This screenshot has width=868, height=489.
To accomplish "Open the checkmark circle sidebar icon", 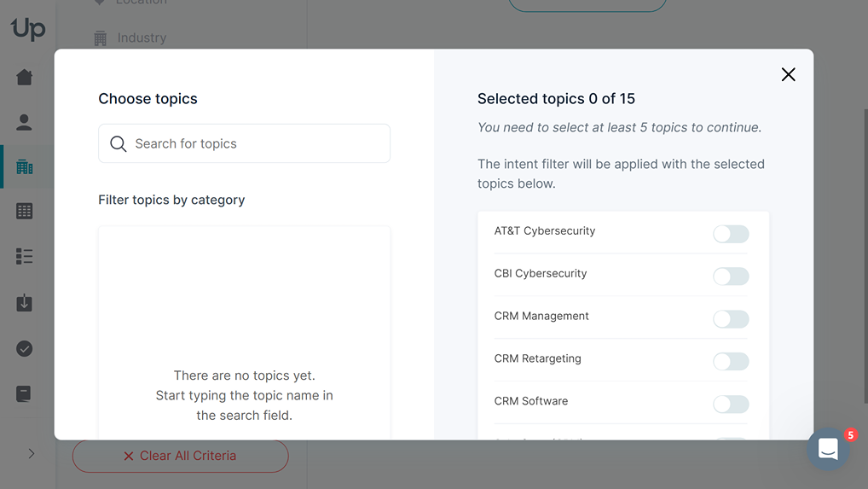I will click(x=25, y=348).
